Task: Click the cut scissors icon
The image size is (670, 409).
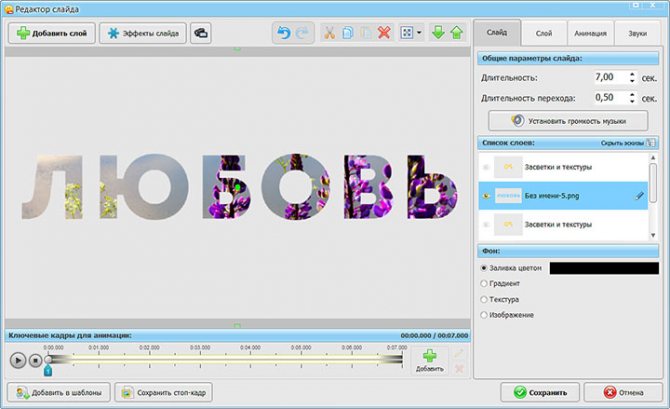Action: (x=329, y=33)
